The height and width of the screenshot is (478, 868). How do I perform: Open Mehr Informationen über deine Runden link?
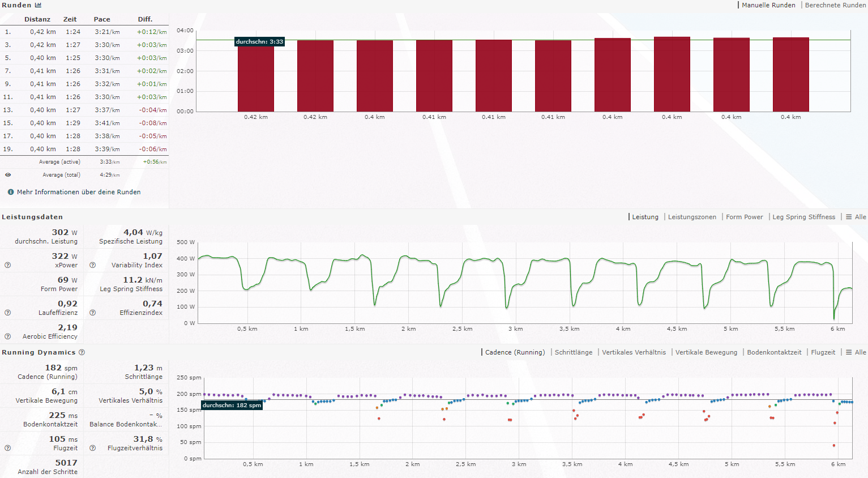click(x=79, y=192)
